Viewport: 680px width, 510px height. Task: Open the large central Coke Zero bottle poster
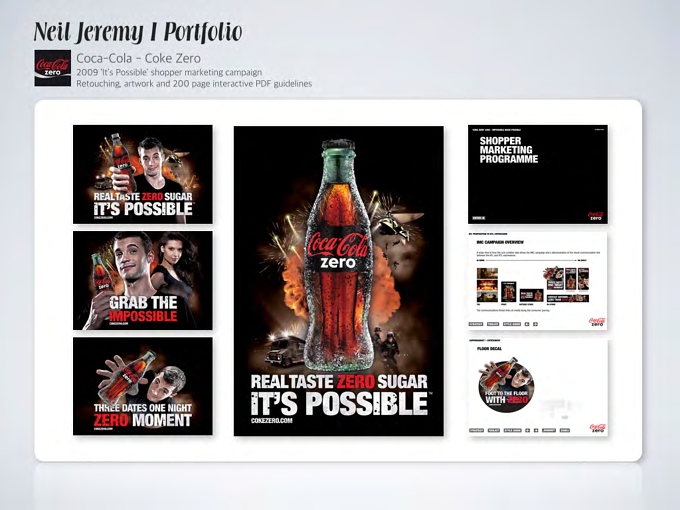(x=339, y=281)
